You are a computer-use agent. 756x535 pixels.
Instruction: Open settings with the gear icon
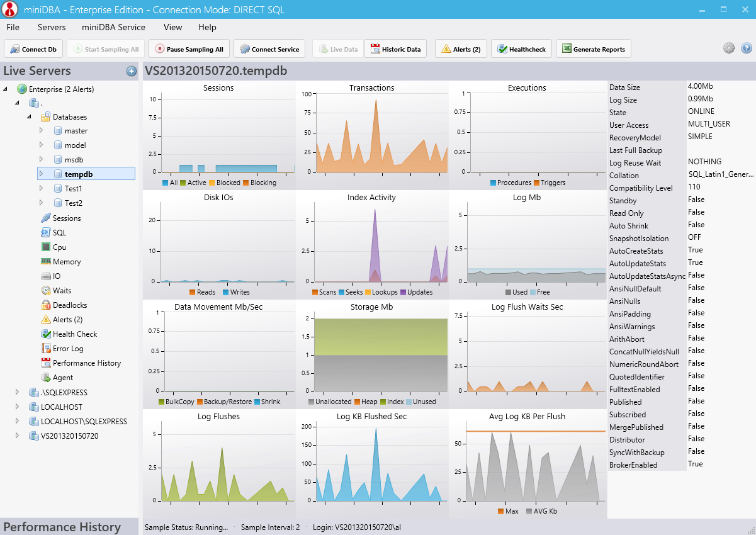coord(729,48)
